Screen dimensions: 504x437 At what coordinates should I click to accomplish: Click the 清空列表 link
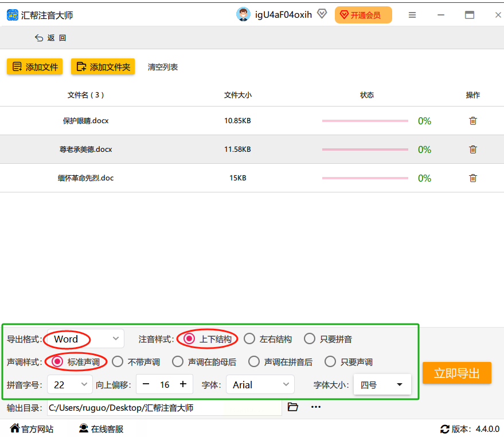(163, 67)
